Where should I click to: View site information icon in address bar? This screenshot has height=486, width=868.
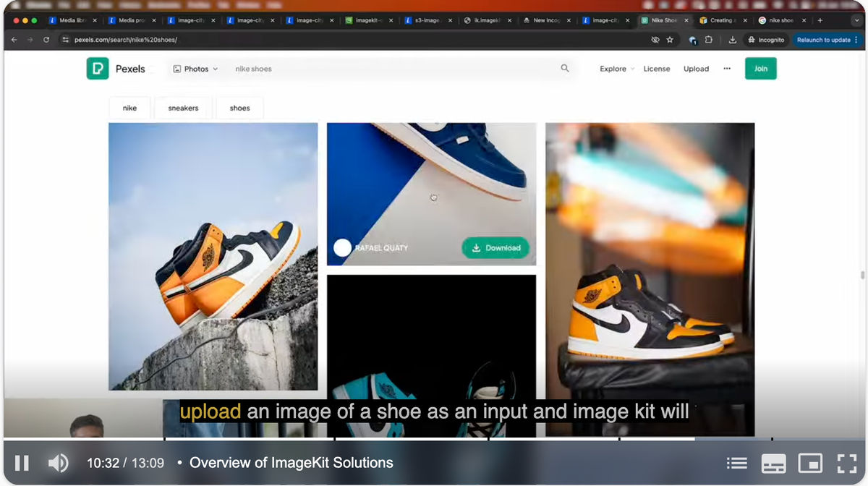click(65, 40)
